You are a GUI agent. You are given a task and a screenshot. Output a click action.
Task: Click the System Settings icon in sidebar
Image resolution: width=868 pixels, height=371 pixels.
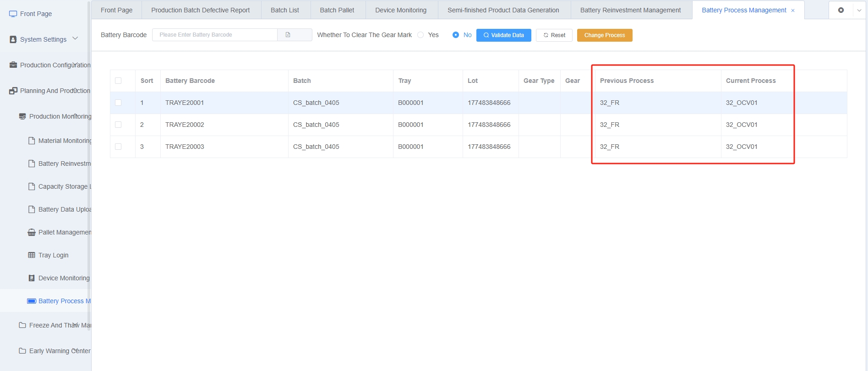(13, 39)
